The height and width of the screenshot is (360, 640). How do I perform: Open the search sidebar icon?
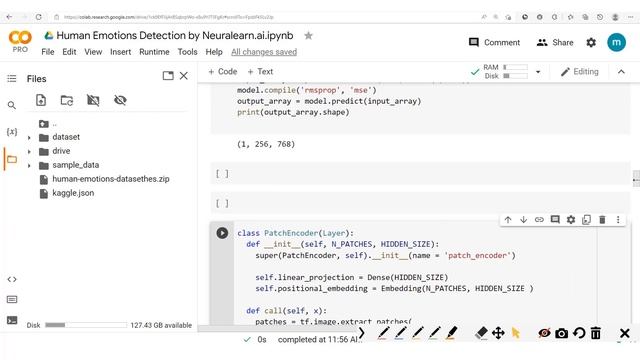coord(12,105)
